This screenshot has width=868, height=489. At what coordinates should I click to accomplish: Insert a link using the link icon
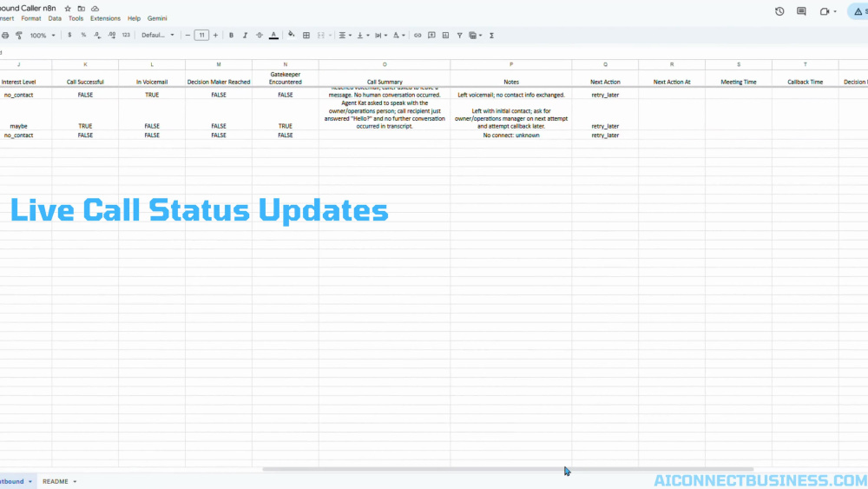(x=418, y=35)
